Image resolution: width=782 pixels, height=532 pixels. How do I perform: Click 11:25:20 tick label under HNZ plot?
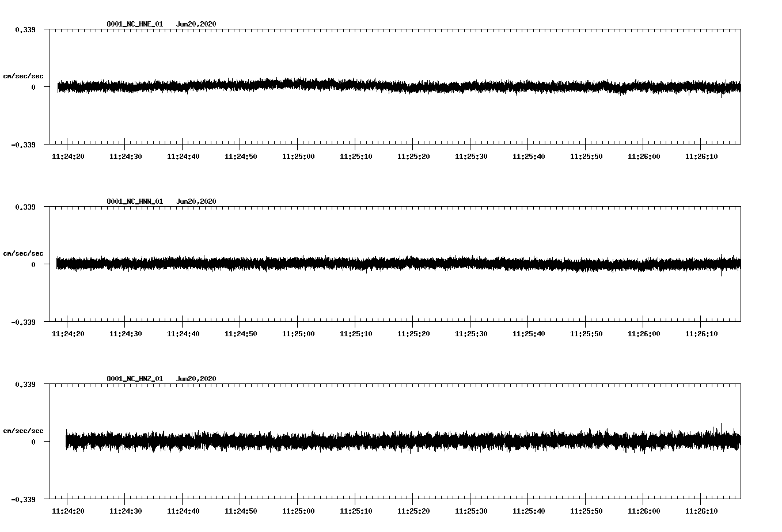pyautogui.click(x=413, y=511)
